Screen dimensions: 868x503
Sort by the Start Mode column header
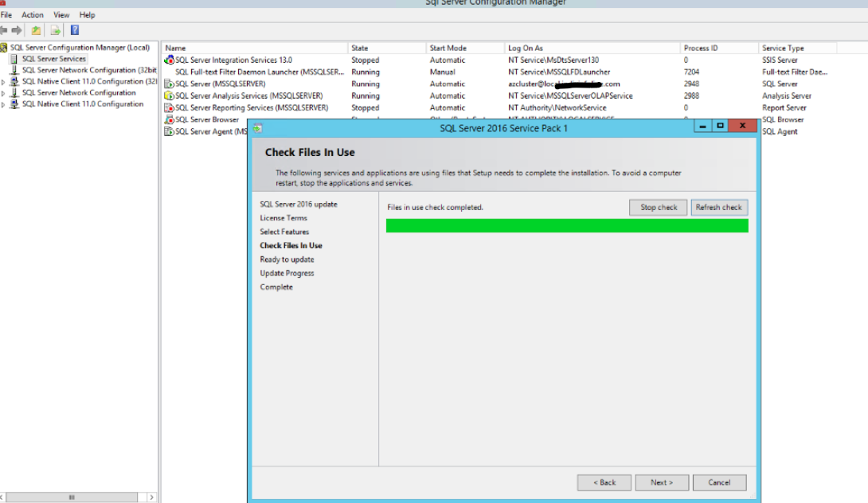(x=466, y=48)
